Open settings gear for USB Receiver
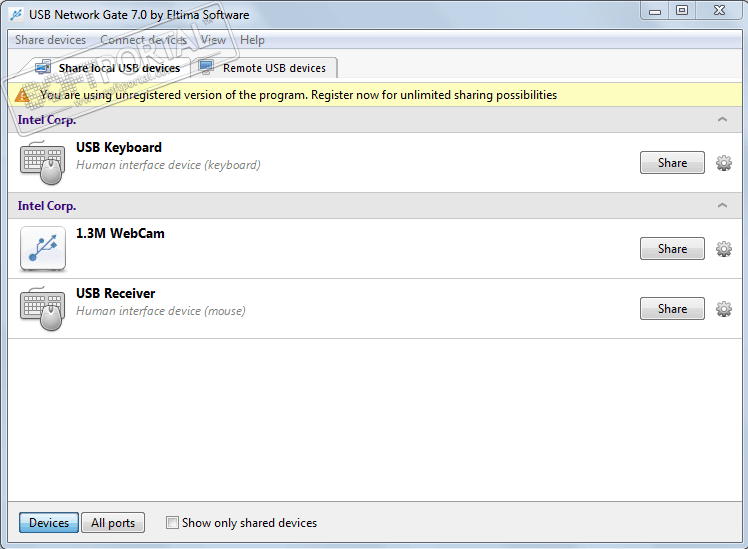 click(724, 309)
